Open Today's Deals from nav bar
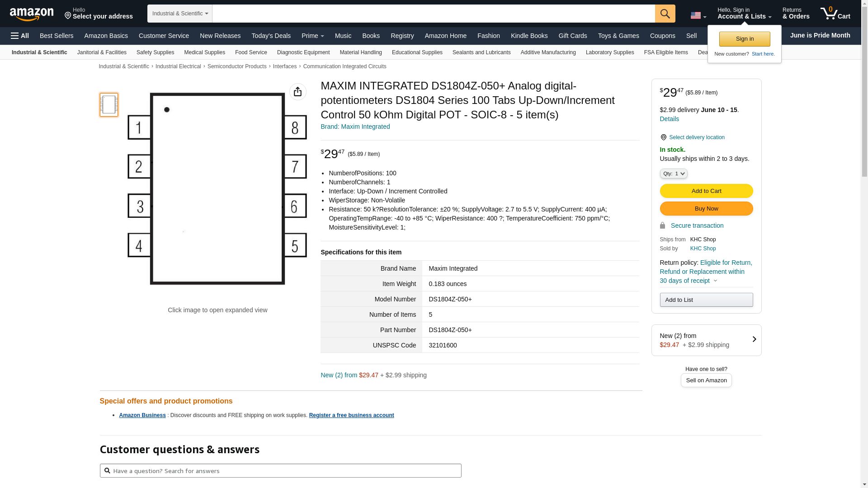The width and height of the screenshot is (868, 488). (271, 36)
